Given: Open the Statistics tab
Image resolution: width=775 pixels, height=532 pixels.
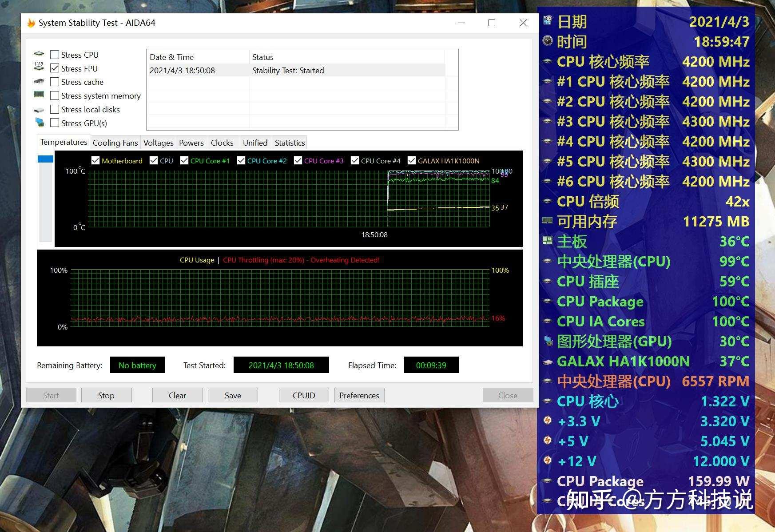Looking at the screenshot, I should pos(289,142).
